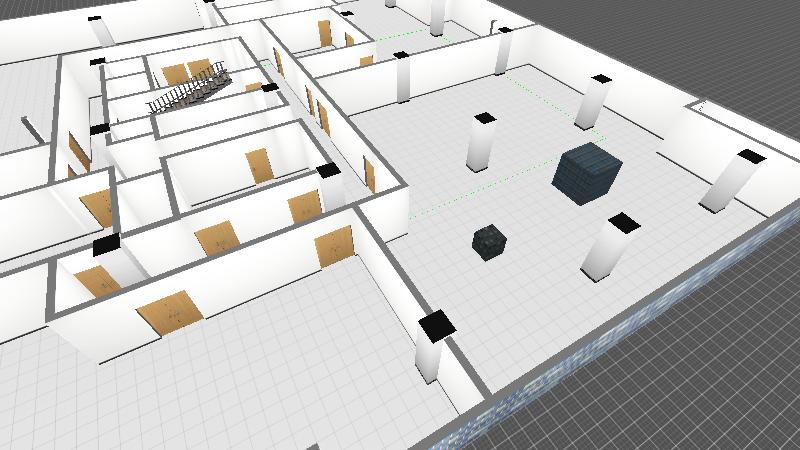Image resolution: width=800 pixels, height=450 pixels.
Task: Click the small dark cube on the floor
Action: (x=490, y=243)
